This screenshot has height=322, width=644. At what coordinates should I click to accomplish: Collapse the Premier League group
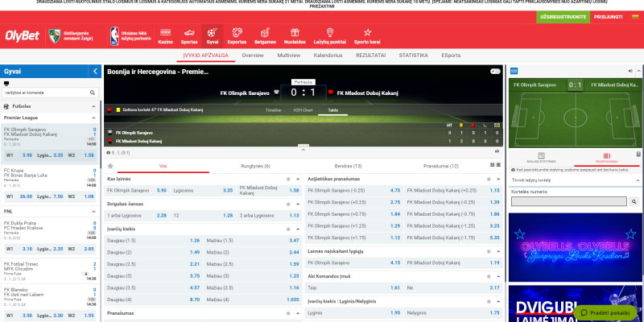click(93, 118)
